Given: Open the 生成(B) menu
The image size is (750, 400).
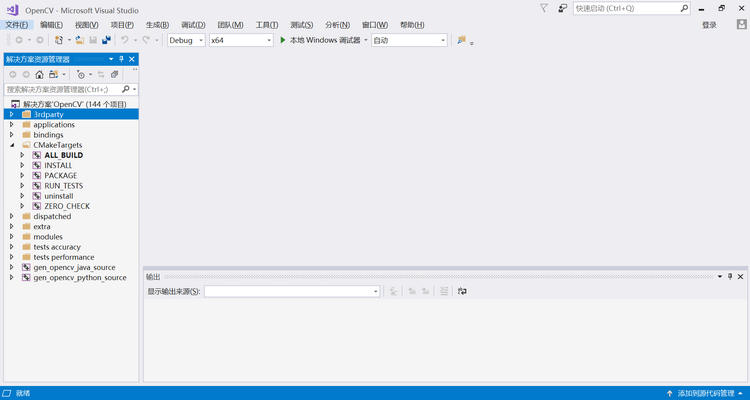Looking at the screenshot, I should [157, 25].
